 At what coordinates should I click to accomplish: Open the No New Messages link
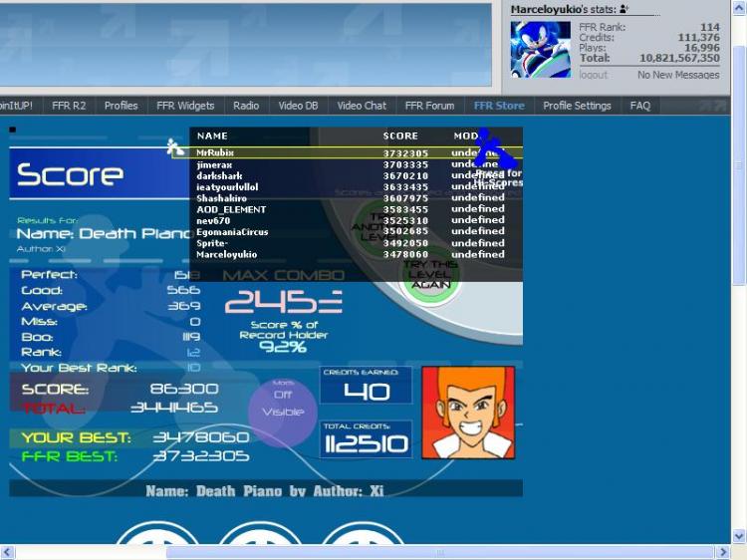tap(678, 75)
